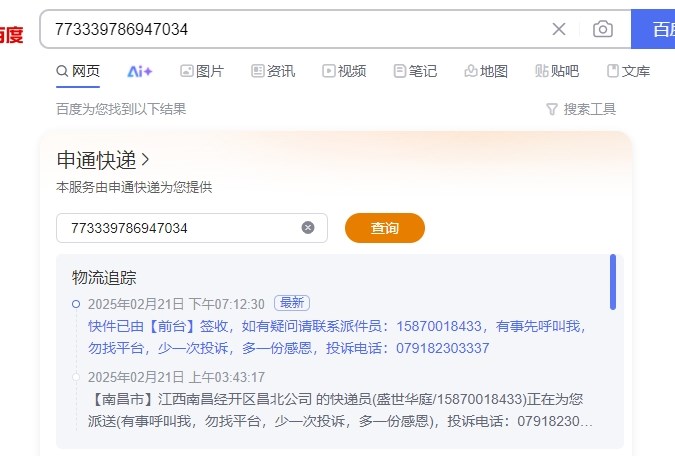Screen dimensions: 675x456
Task: Click document icon on 文库 tab
Action: [613, 71]
